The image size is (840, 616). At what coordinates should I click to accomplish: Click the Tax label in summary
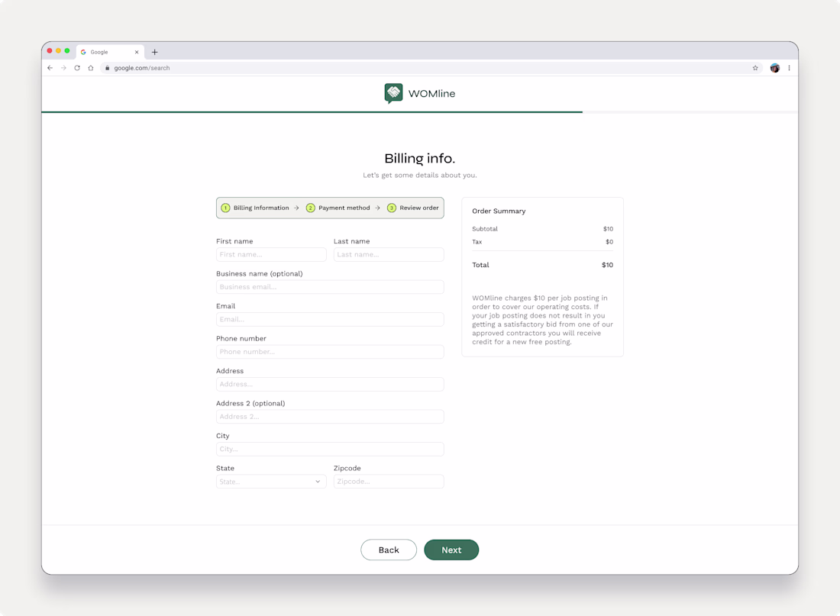[x=477, y=241]
